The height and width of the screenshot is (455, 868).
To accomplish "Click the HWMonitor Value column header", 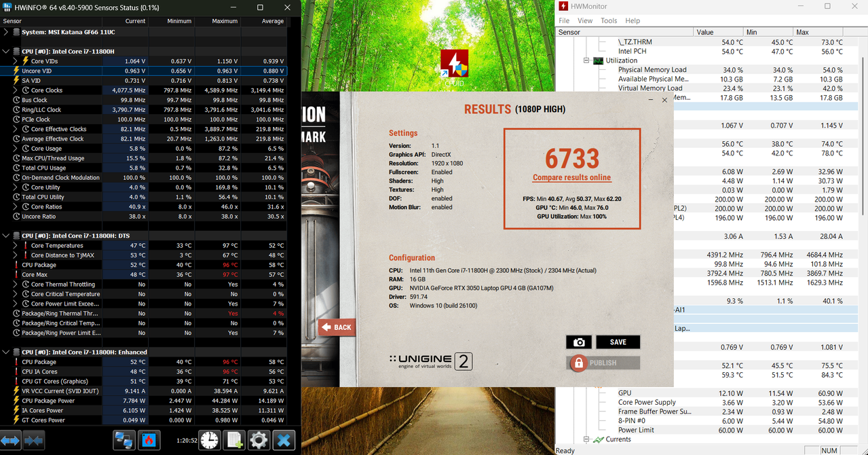I will coord(719,32).
